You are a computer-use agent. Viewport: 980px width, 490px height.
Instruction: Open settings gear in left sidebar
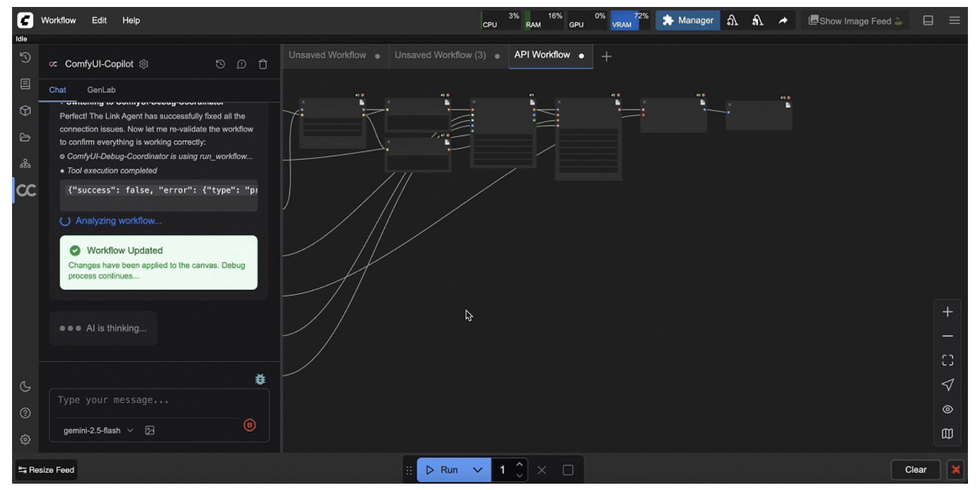click(25, 439)
